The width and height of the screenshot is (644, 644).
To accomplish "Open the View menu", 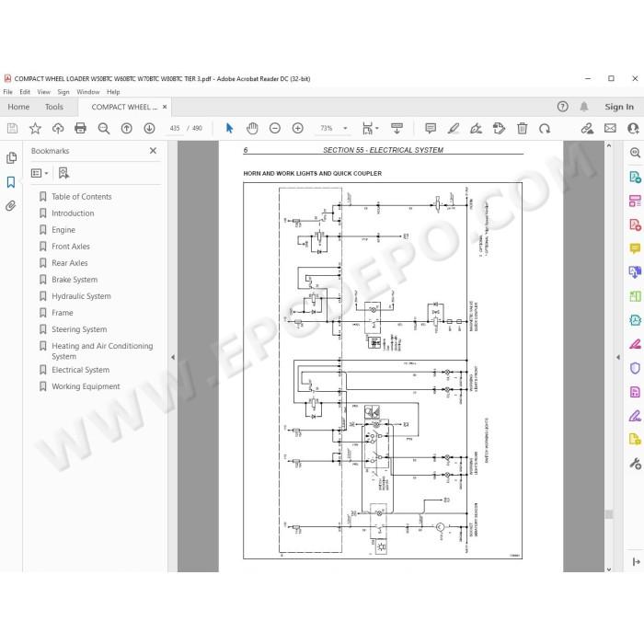I will click(43, 92).
